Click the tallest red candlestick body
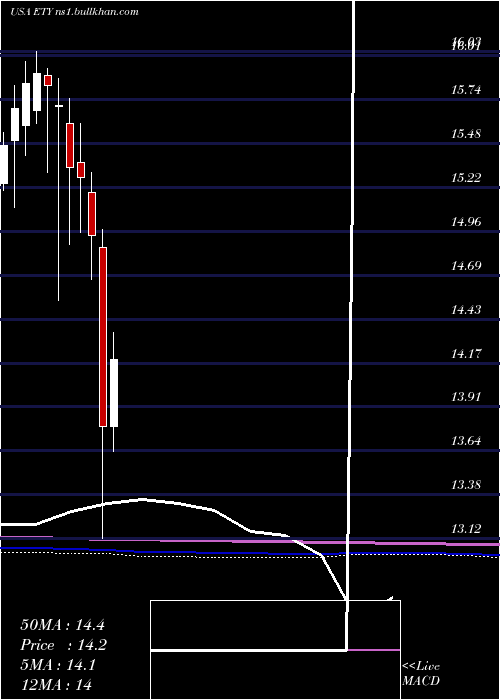The width and height of the screenshot is (500, 700). pos(103,337)
